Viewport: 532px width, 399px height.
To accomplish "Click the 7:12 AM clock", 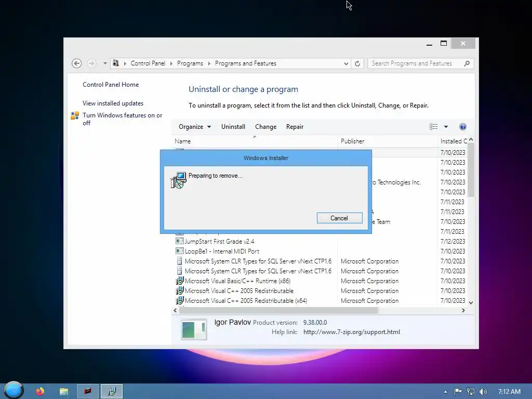I will [509, 392].
